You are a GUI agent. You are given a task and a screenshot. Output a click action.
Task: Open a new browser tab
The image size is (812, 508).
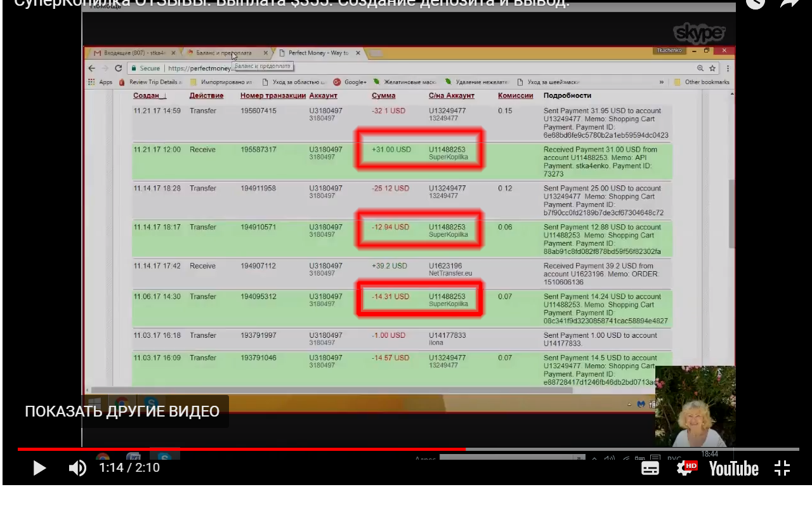(x=376, y=53)
